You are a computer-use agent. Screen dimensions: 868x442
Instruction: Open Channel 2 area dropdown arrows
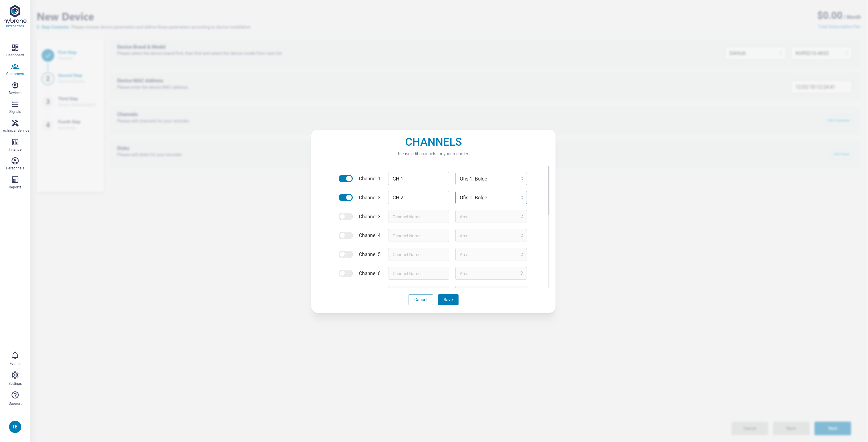[521, 197]
